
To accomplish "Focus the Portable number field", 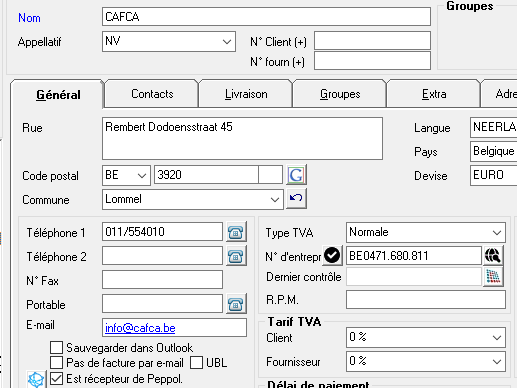I will [162, 304].
